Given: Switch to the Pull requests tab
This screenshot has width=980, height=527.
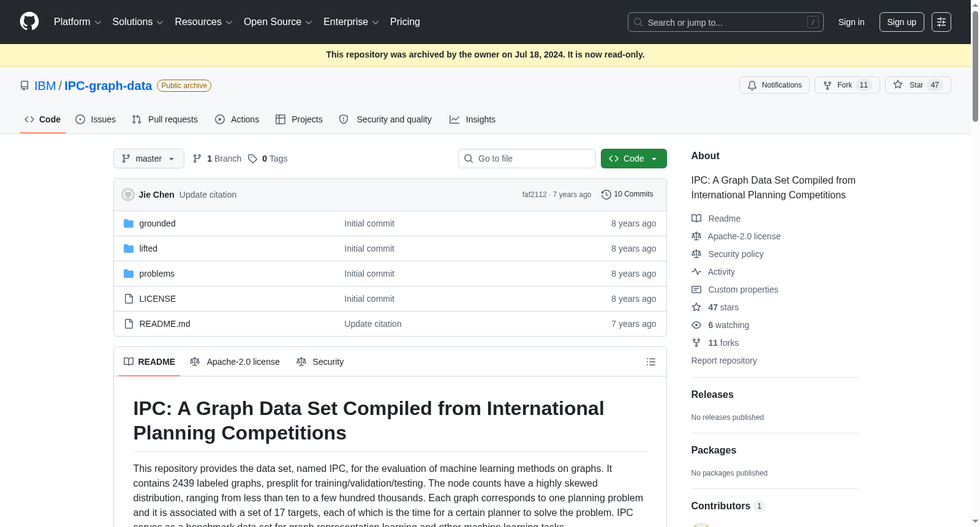Looking at the screenshot, I should point(165,119).
